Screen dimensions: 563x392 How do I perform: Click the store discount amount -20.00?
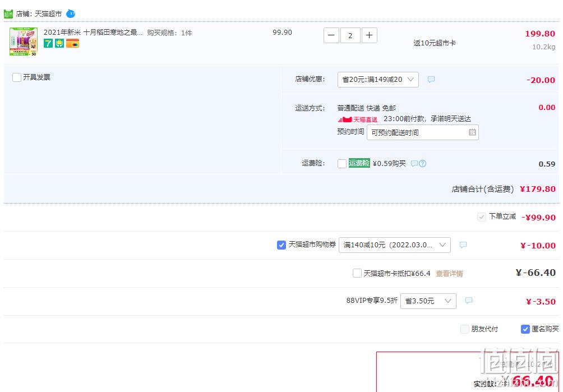541,80
